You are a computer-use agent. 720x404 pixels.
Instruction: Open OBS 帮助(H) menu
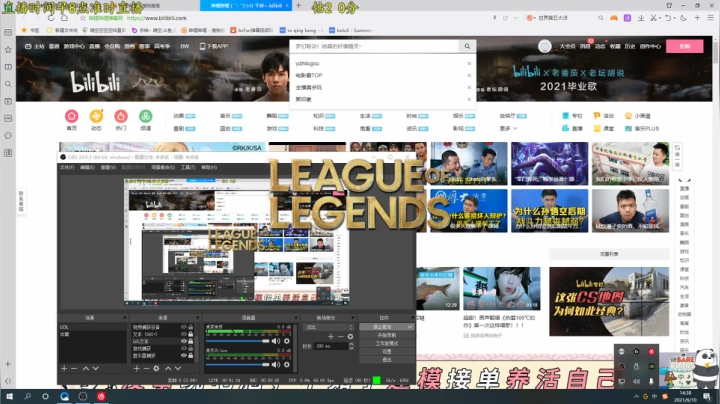209,168
